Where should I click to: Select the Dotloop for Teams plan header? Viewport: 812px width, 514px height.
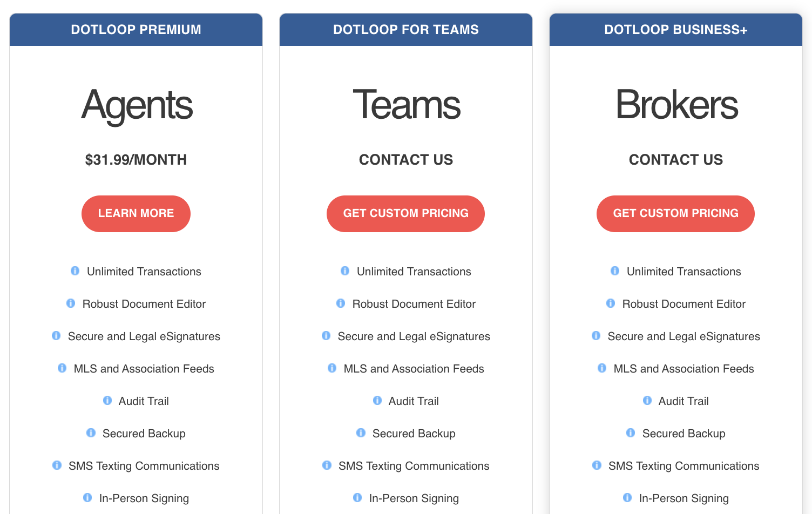coord(406,30)
